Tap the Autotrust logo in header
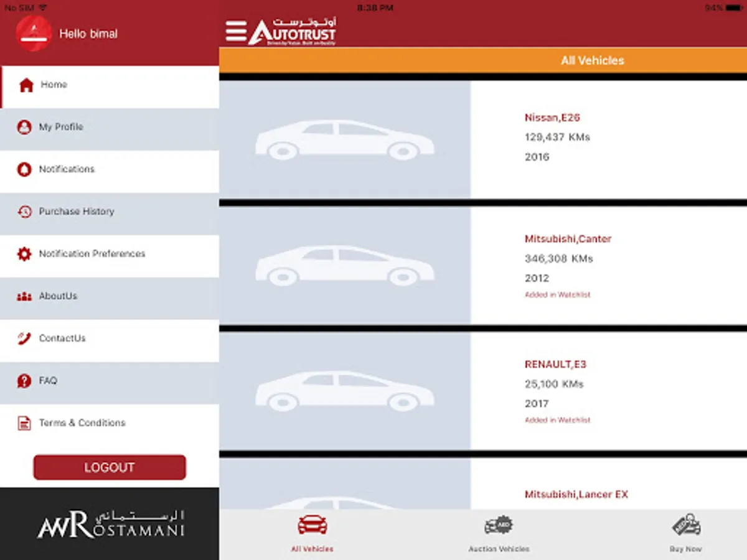Image resolution: width=747 pixels, height=560 pixels. (x=293, y=31)
